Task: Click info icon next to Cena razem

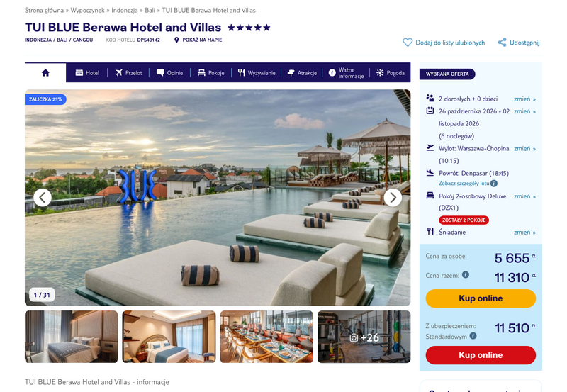Action: (x=466, y=275)
